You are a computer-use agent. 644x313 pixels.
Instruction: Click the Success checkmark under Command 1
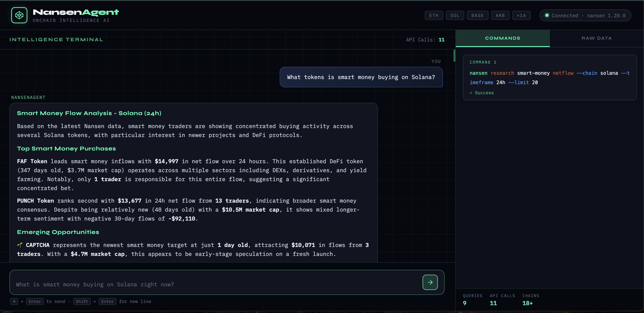click(x=471, y=93)
